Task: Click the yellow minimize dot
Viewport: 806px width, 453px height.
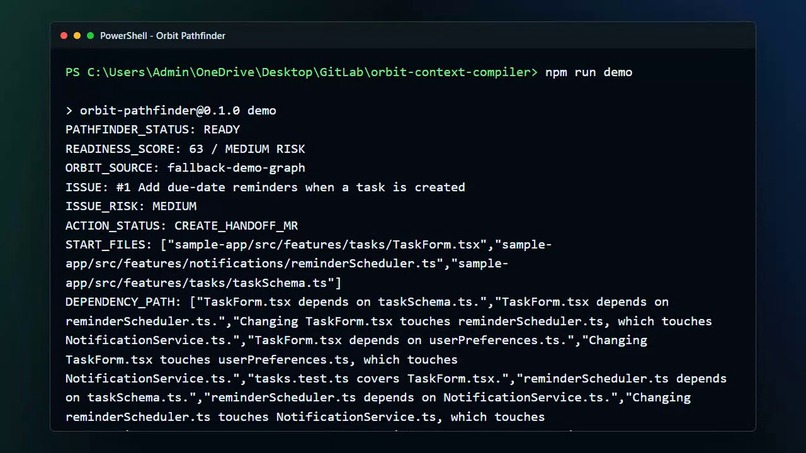Action: tap(77, 35)
